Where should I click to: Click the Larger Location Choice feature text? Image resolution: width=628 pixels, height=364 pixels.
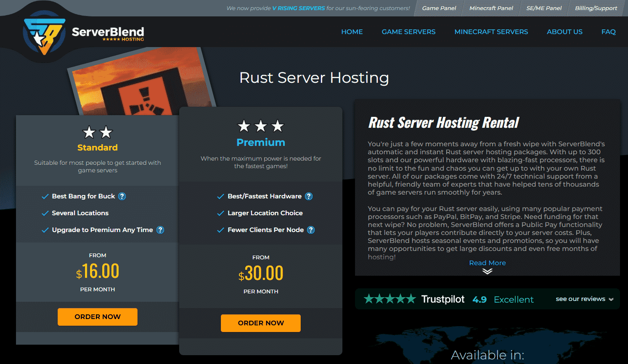coord(265,213)
